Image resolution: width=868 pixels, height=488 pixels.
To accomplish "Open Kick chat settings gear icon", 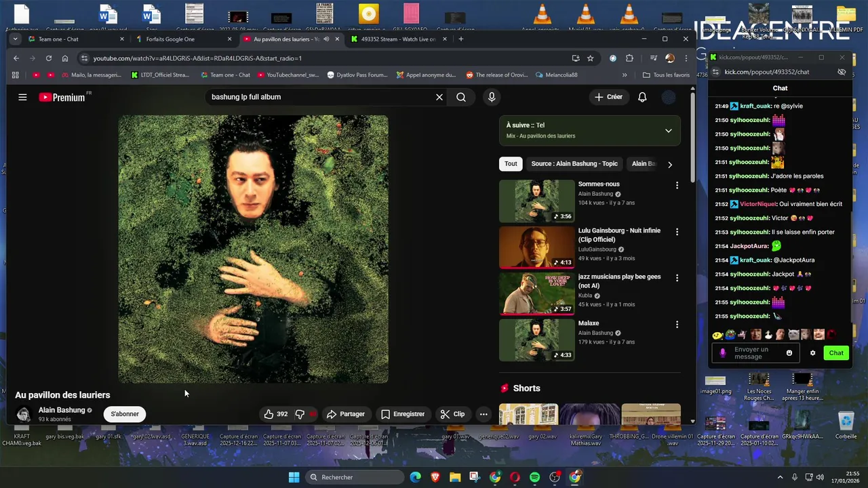I will (812, 353).
